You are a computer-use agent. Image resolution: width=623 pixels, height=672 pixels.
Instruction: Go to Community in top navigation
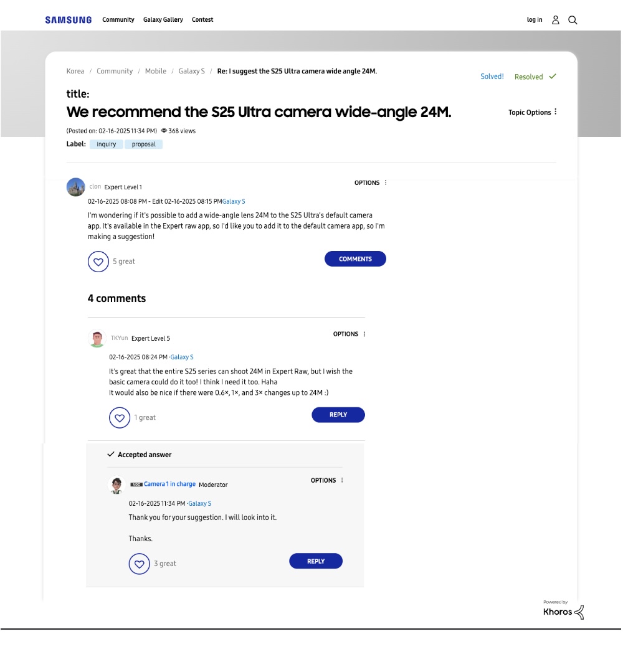(118, 20)
